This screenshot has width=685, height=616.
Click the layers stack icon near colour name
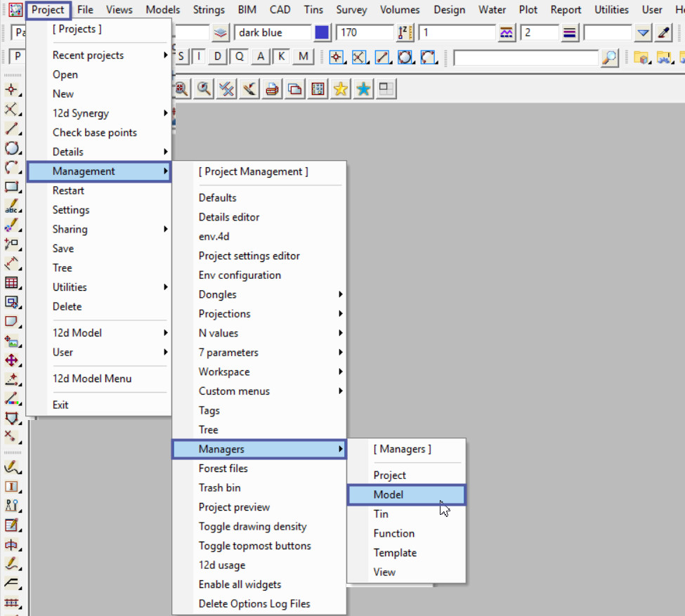coord(221,33)
